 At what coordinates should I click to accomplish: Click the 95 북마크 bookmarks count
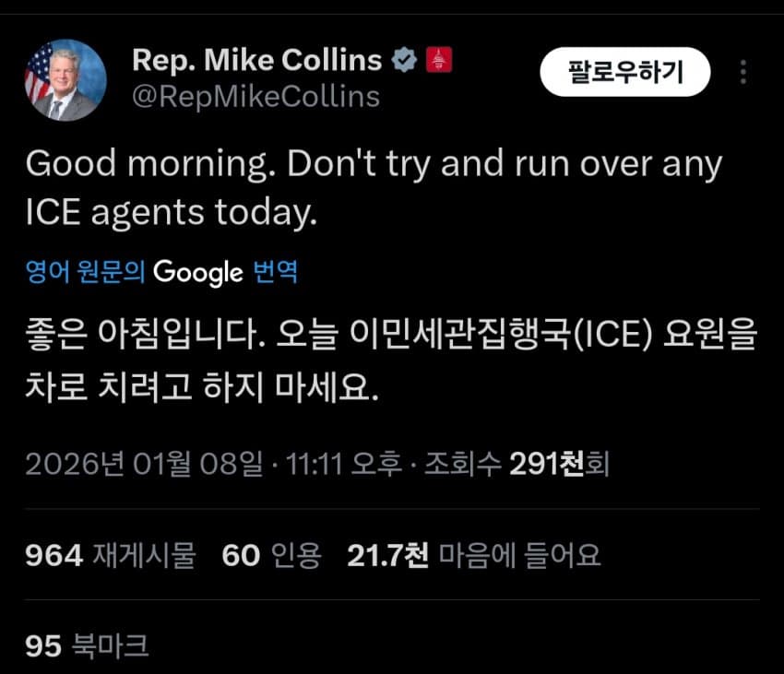pos(87,645)
